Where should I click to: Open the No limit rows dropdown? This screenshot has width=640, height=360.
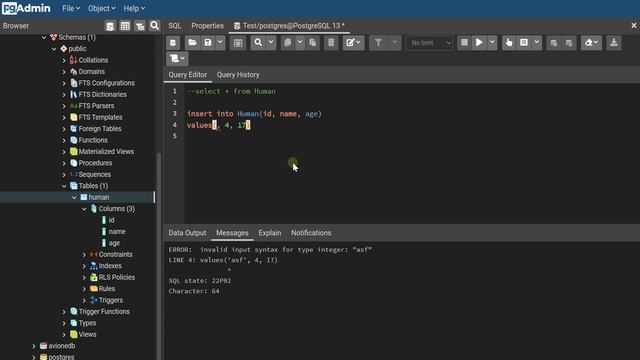(x=429, y=43)
